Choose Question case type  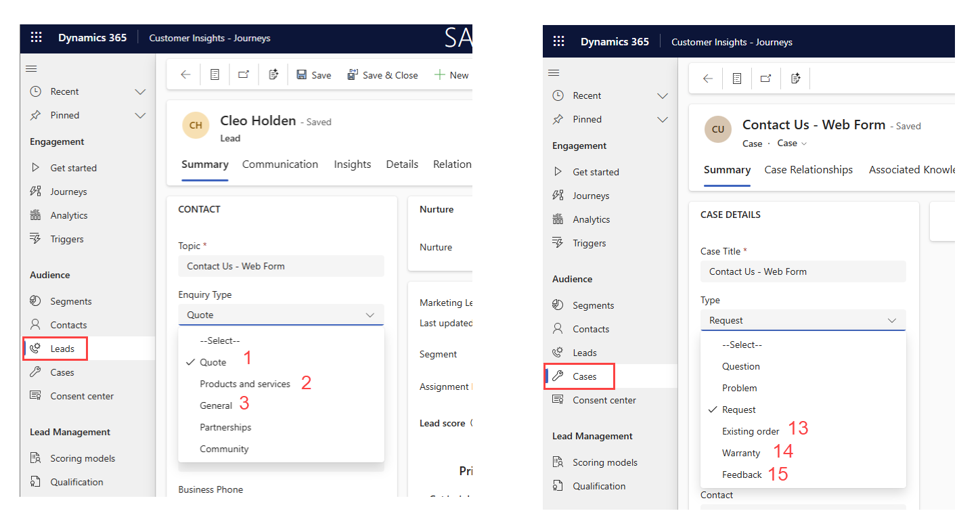[741, 366]
